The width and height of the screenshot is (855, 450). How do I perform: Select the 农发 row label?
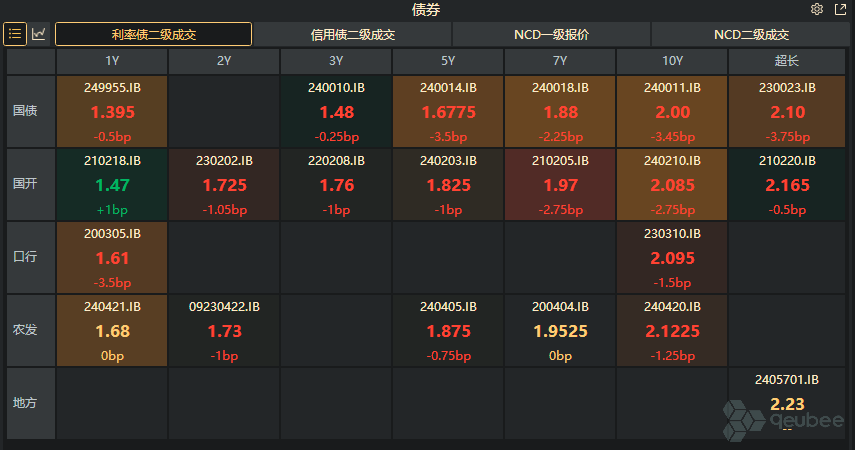pyautogui.click(x=31, y=331)
